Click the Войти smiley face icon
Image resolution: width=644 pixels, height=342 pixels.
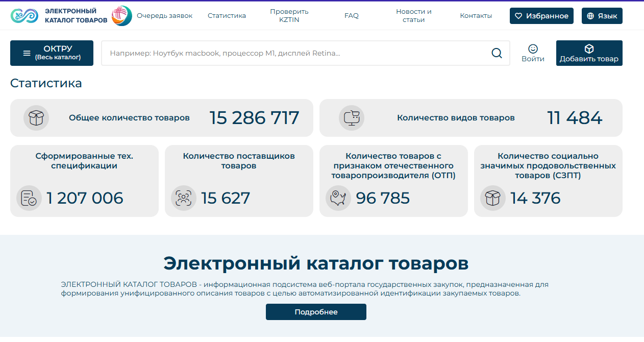click(x=533, y=48)
